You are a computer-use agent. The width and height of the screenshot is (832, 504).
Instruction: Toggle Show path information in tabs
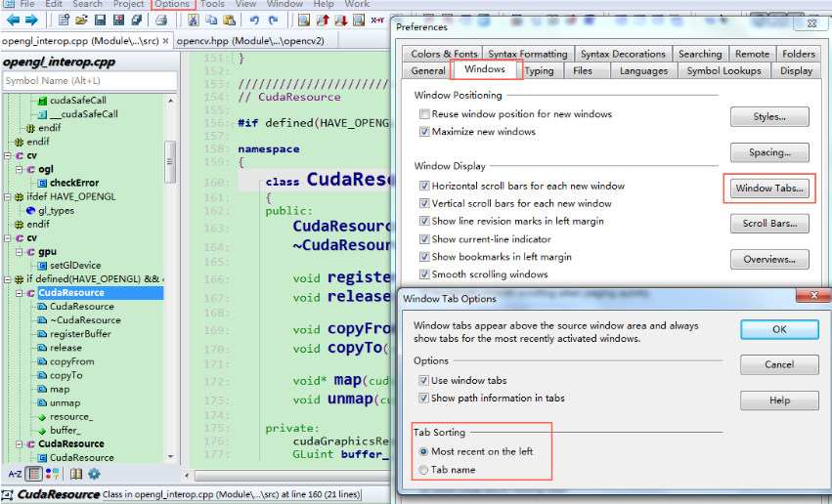point(424,399)
